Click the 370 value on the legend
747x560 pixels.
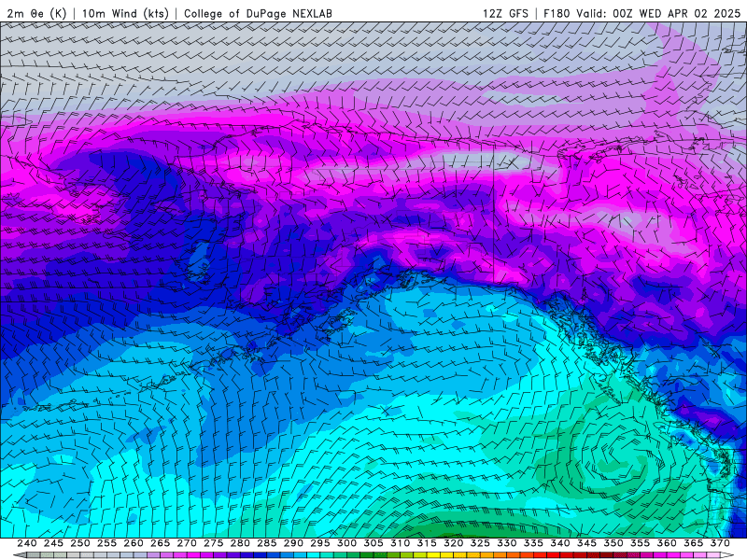pos(720,543)
